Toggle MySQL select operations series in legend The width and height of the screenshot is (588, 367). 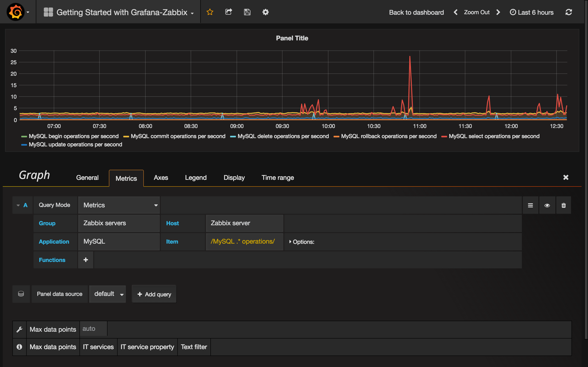pyautogui.click(x=494, y=136)
